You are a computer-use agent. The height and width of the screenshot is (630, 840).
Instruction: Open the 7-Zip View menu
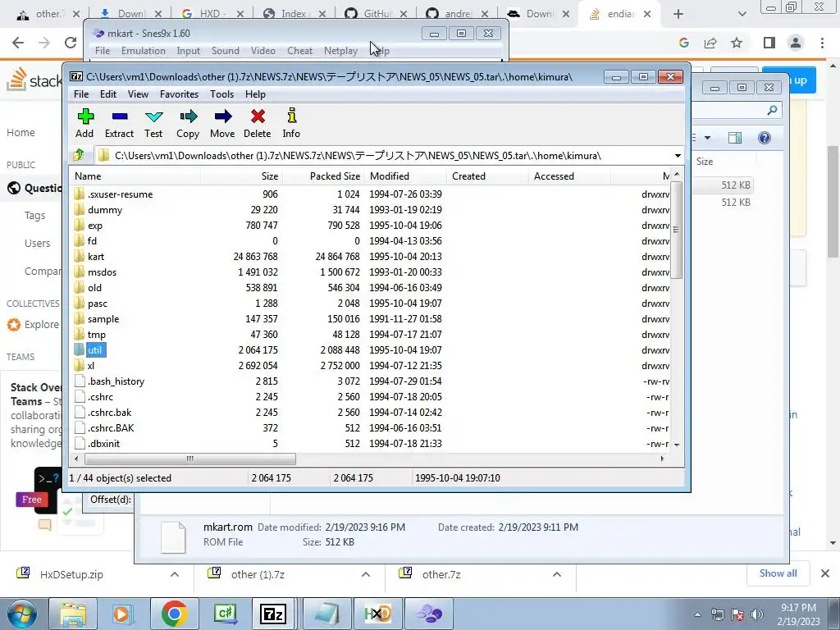pos(138,94)
